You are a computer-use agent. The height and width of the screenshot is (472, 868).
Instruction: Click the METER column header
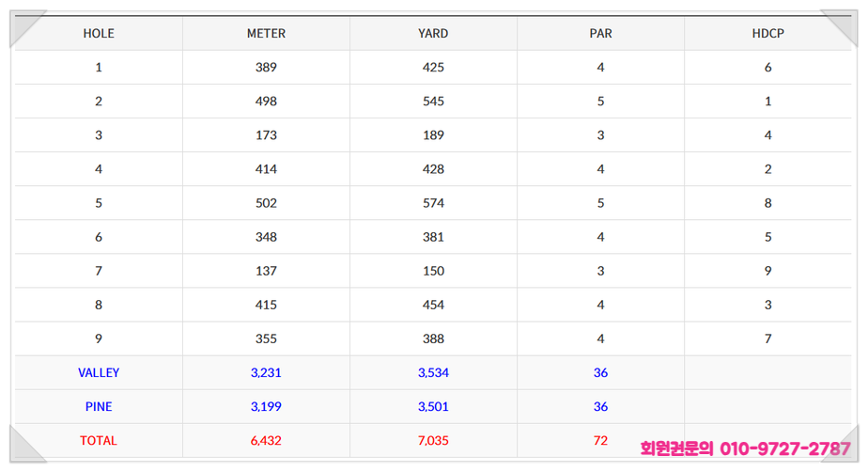(x=266, y=33)
